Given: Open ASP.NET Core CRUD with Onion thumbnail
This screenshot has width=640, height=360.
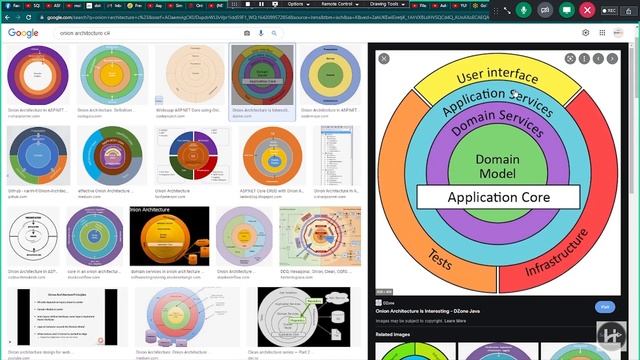Looking at the screenshot, I should 272,156.
